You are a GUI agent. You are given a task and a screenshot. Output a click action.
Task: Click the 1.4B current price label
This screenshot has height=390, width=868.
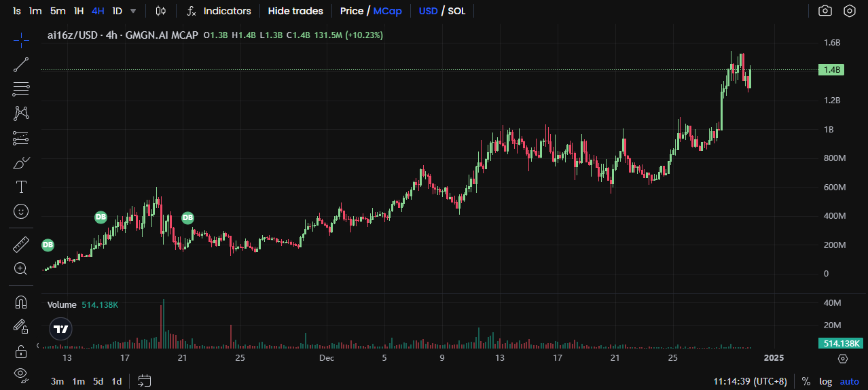click(832, 69)
